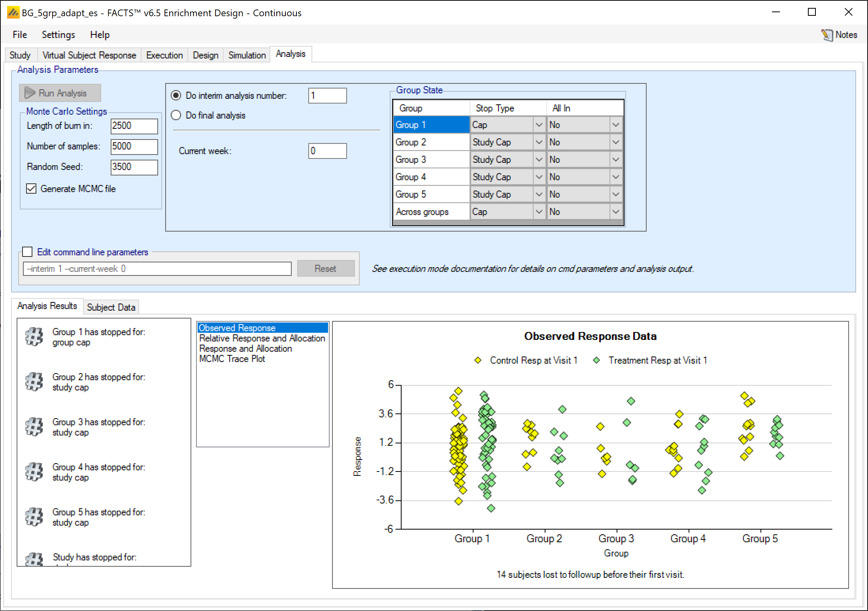Screen dimensions: 868x611
Task: Click the Group 3 stopped status icon
Action: coord(34,427)
